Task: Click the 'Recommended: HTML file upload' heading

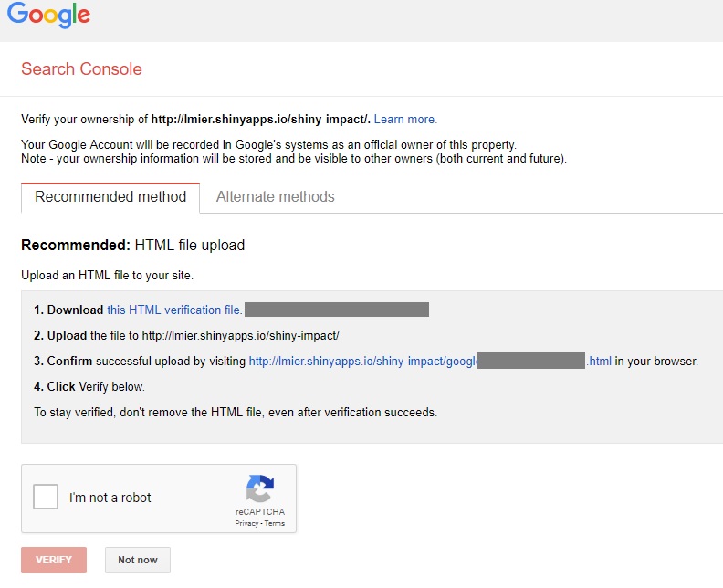Action: pos(132,245)
